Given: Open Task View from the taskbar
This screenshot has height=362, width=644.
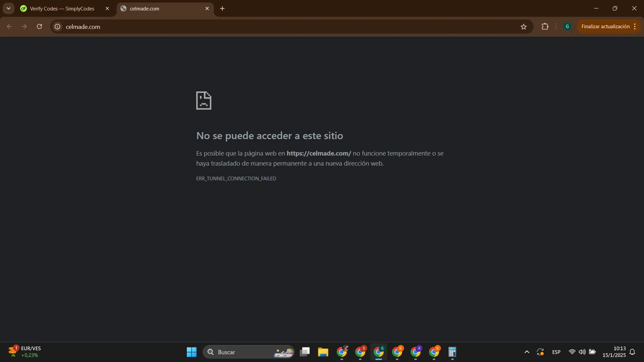Looking at the screenshot, I should 305,352.
